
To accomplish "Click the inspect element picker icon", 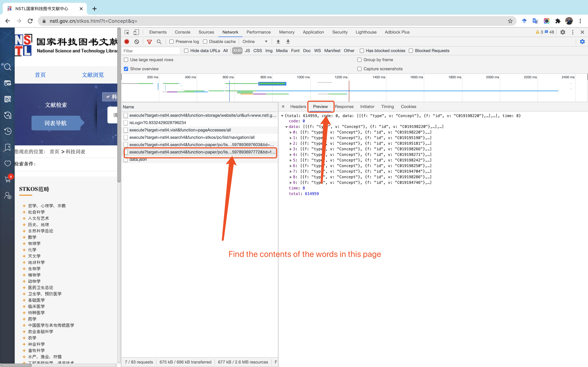I will click(x=127, y=32).
